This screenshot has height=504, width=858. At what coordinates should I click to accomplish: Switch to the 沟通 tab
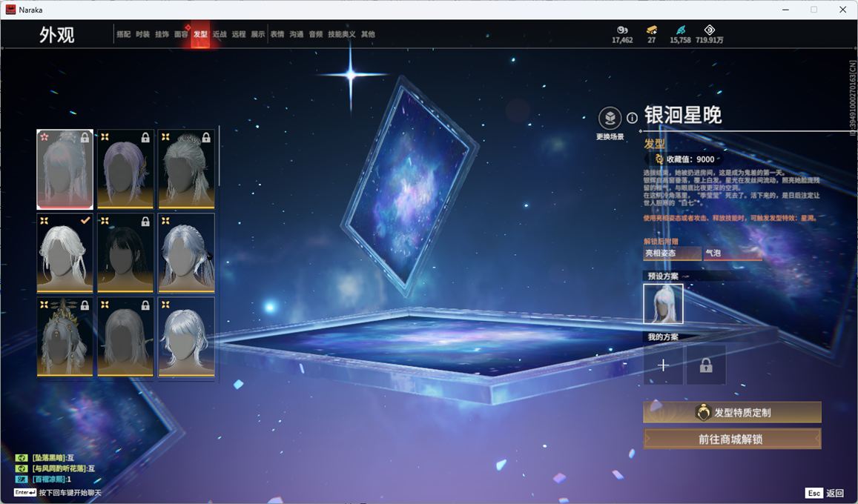click(x=297, y=34)
